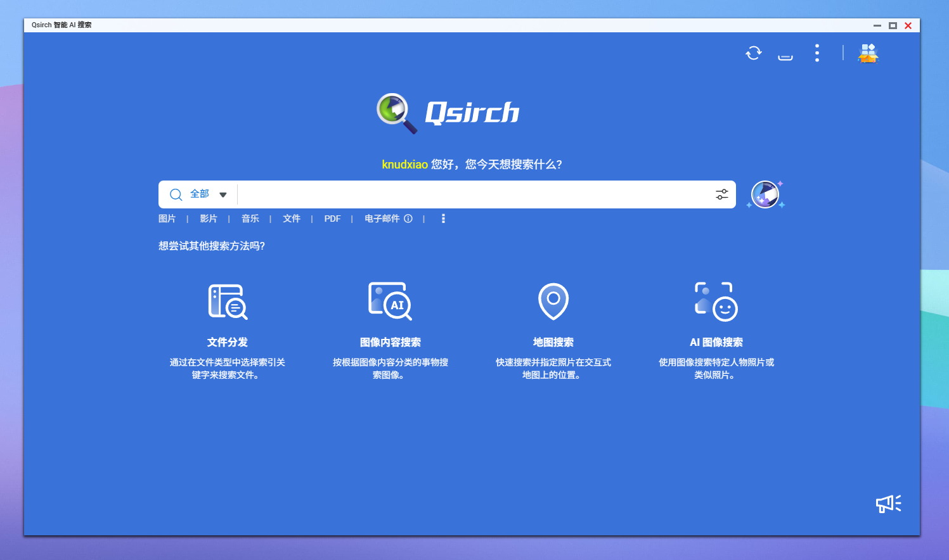Click inside the search input field
The width and height of the screenshot is (949, 560).
tap(475, 194)
